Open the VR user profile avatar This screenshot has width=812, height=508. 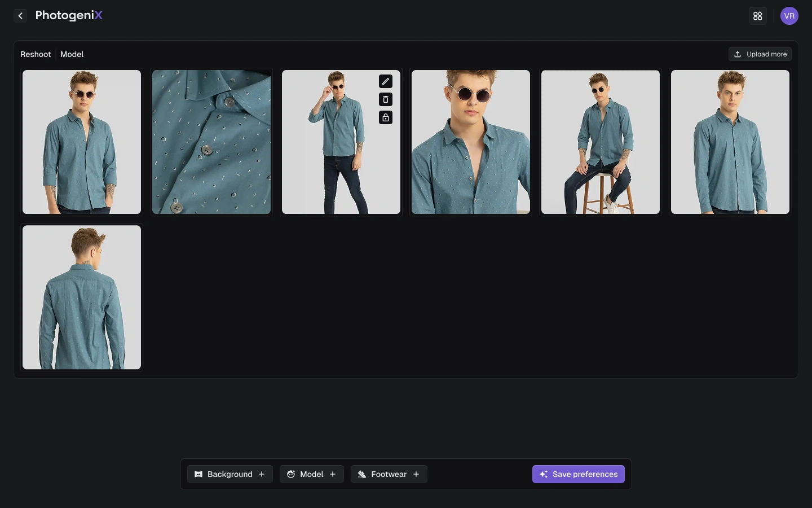tap(789, 16)
